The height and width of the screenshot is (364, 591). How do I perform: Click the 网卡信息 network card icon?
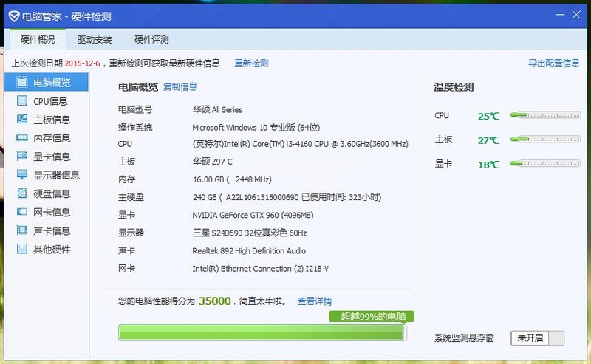[x=22, y=211]
